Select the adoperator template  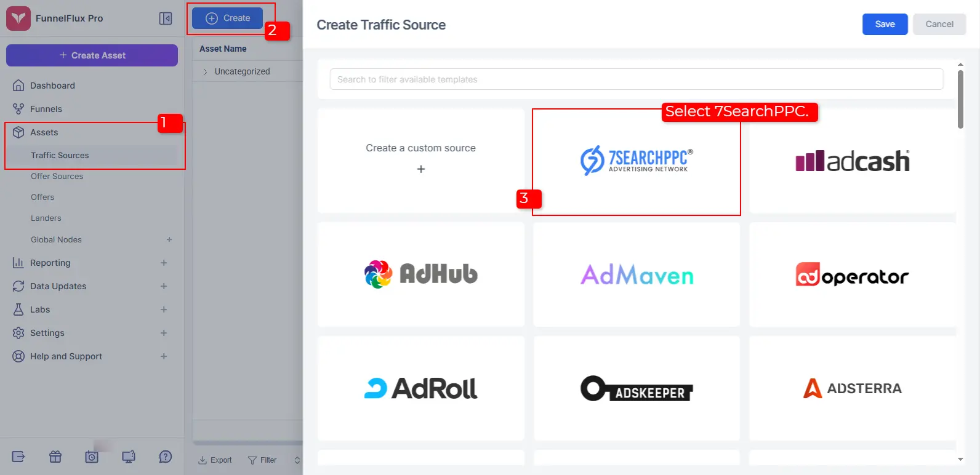pos(853,274)
